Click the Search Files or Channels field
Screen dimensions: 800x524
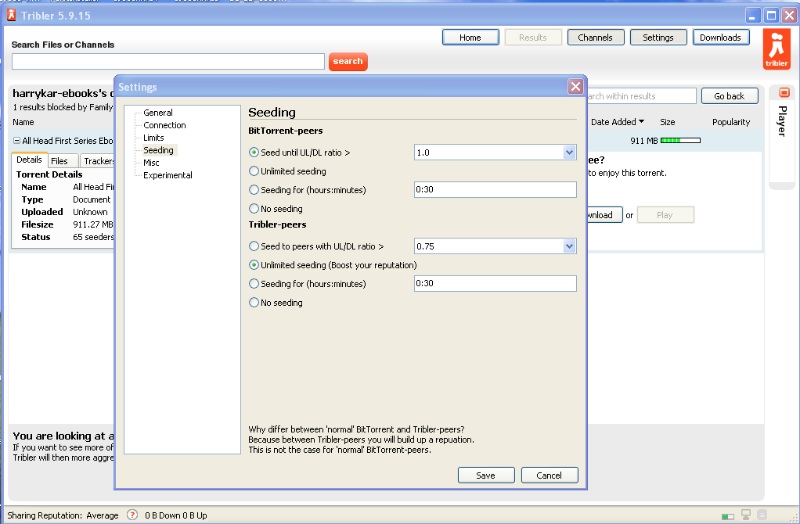(x=168, y=62)
